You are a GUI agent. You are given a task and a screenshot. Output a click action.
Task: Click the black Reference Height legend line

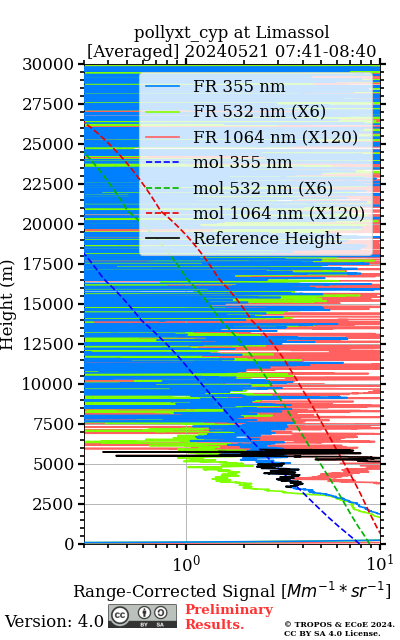point(162,238)
